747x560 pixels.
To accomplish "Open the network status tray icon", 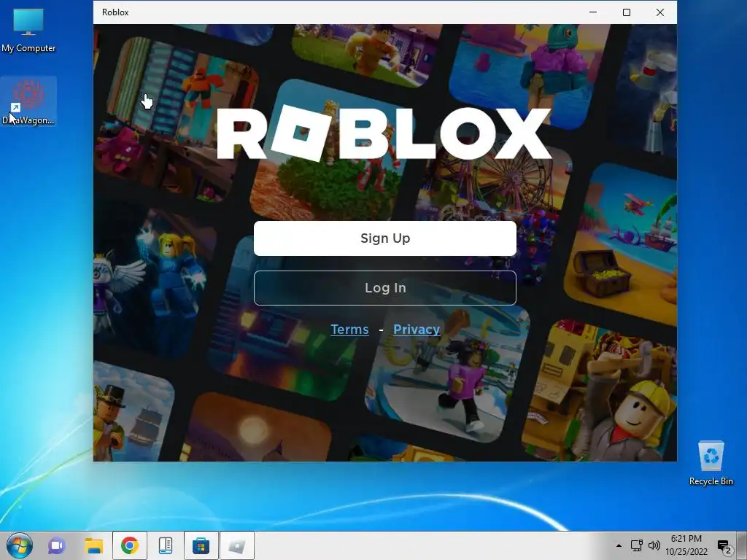I will pos(636,545).
